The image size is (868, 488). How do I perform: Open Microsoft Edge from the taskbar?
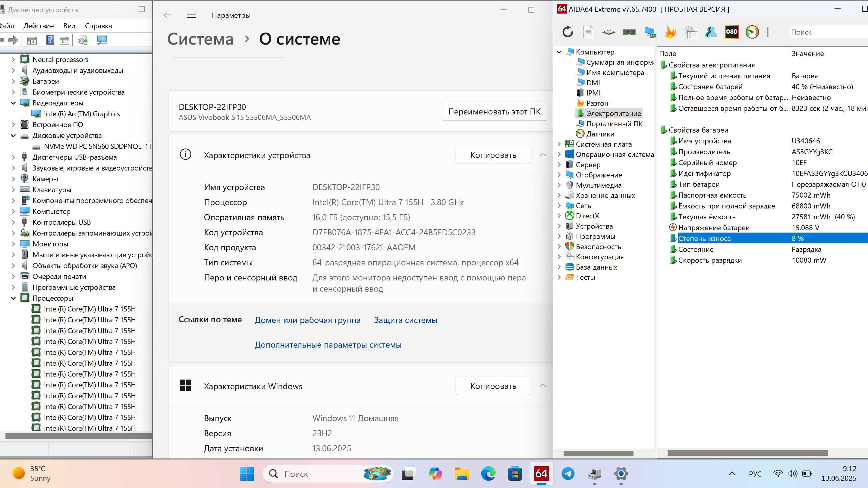488,474
